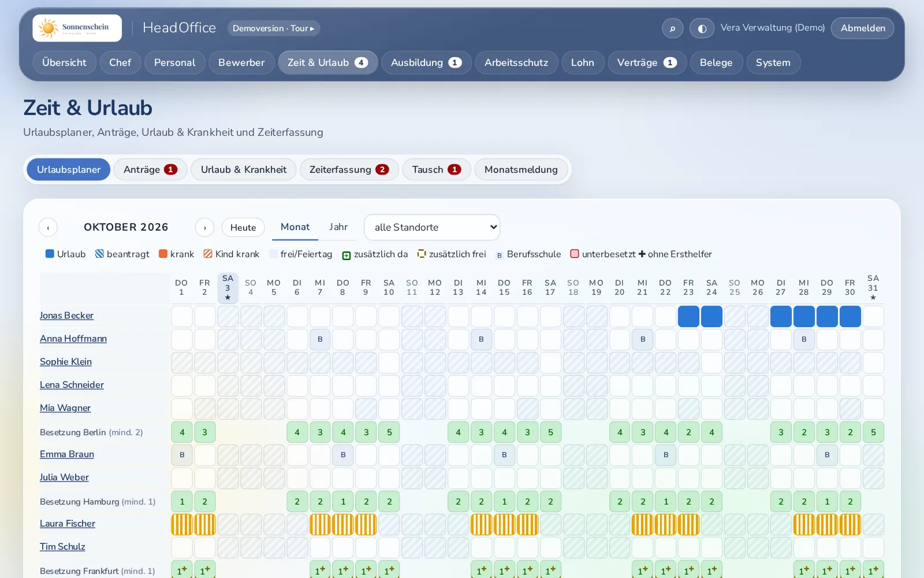Viewport: 924px width, 578px height.
Task: Click the blue Urlaub legend swatch
Action: pos(50,254)
